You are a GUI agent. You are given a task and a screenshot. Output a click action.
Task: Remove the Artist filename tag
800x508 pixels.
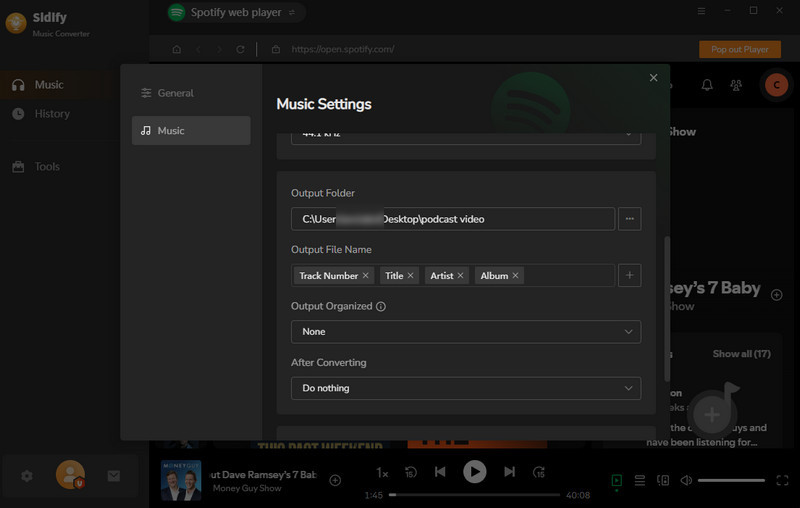tap(460, 275)
